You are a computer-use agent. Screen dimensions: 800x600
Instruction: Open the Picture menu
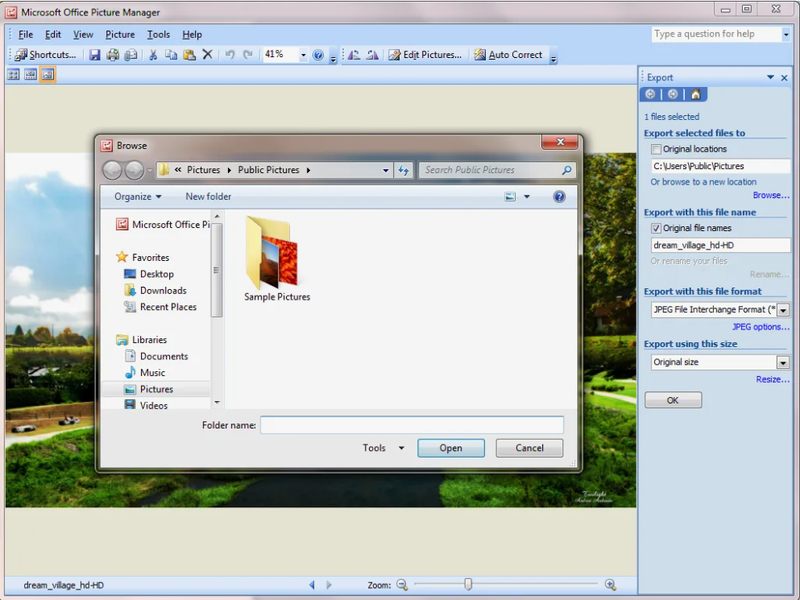click(120, 35)
